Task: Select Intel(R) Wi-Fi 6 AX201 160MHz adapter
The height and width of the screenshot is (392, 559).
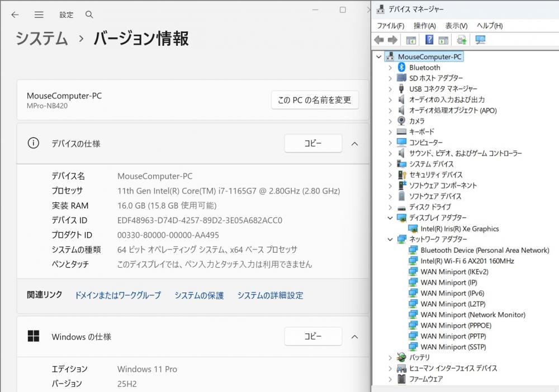Action: click(x=467, y=261)
